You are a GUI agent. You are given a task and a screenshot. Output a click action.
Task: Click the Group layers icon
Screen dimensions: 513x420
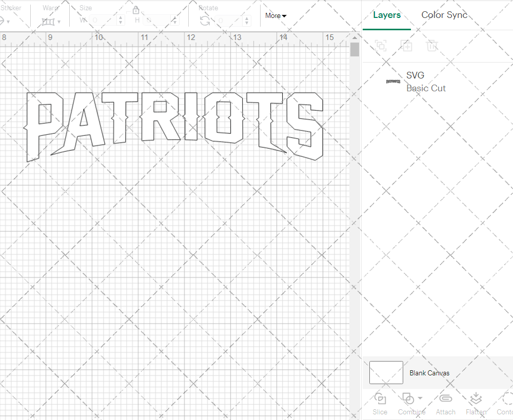click(381, 46)
